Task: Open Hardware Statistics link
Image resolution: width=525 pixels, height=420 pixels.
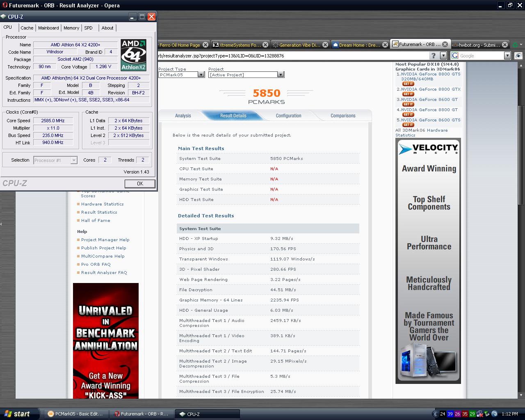Action: [102, 204]
